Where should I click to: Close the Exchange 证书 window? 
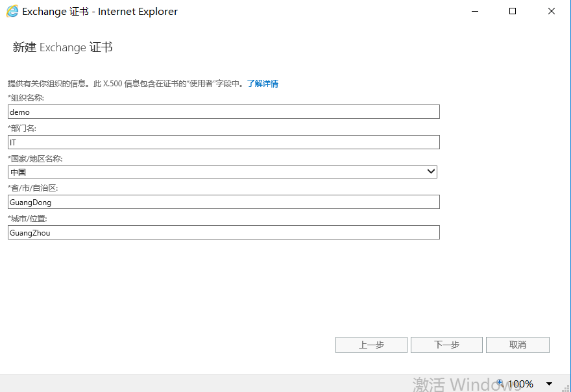551,11
